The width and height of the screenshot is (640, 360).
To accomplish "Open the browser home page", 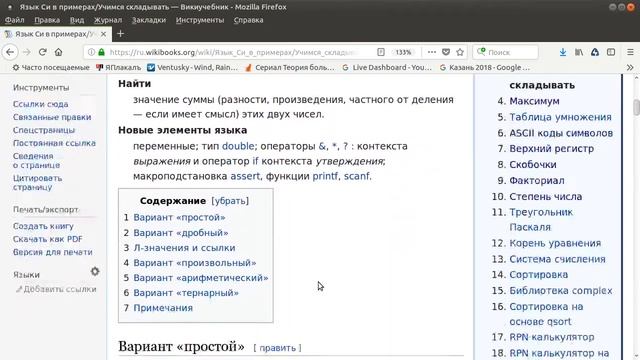I will point(59,52).
